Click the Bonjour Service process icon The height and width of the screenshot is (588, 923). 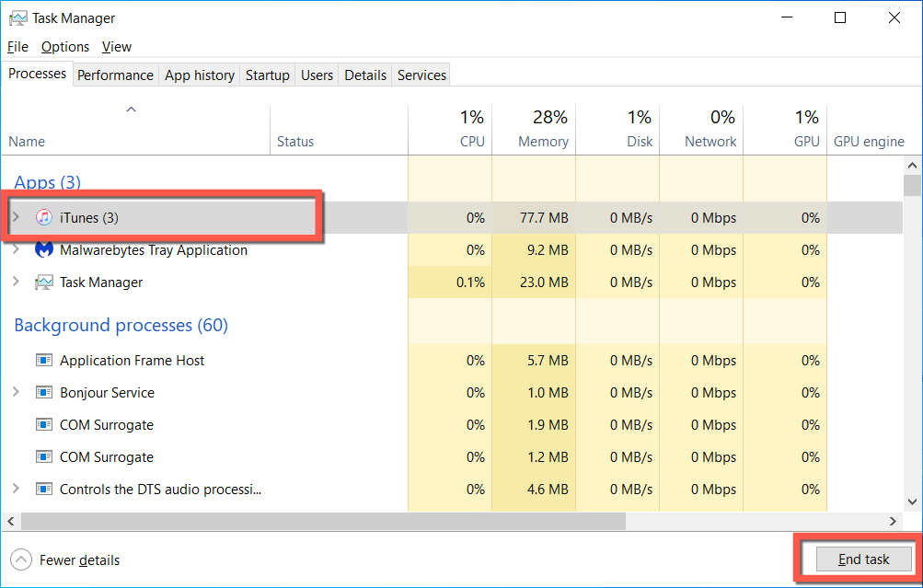43,393
